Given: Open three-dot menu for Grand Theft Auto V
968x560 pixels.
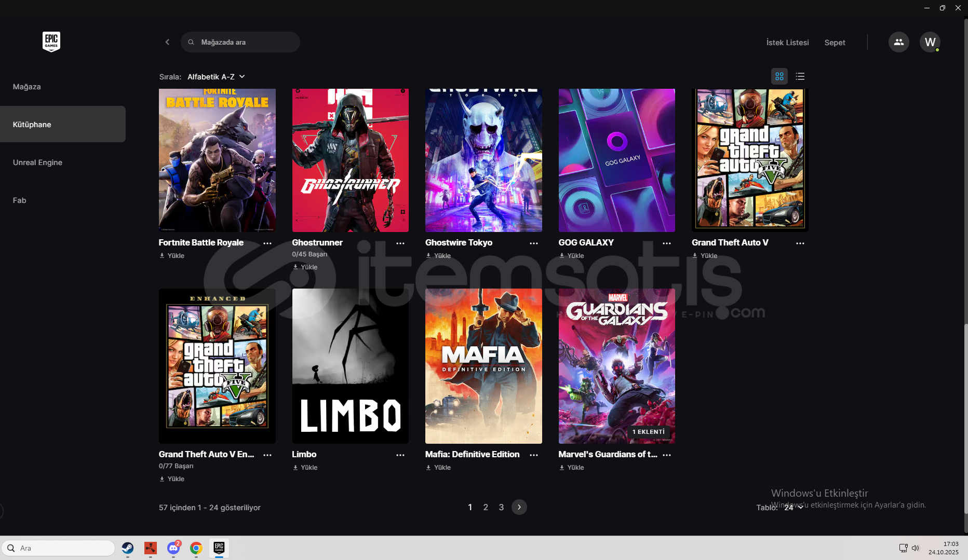Looking at the screenshot, I should coord(800,243).
